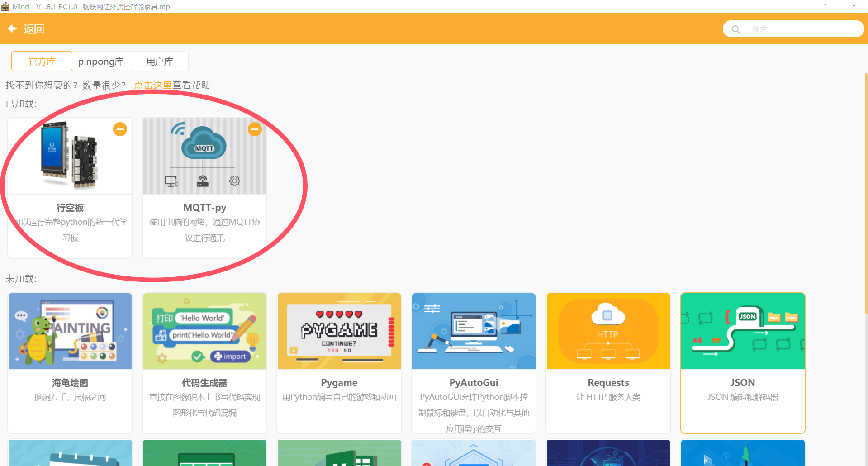Select the 行空板 board thumbnail
The height and width of the screenshot is (466, 868).
point(70,156)
